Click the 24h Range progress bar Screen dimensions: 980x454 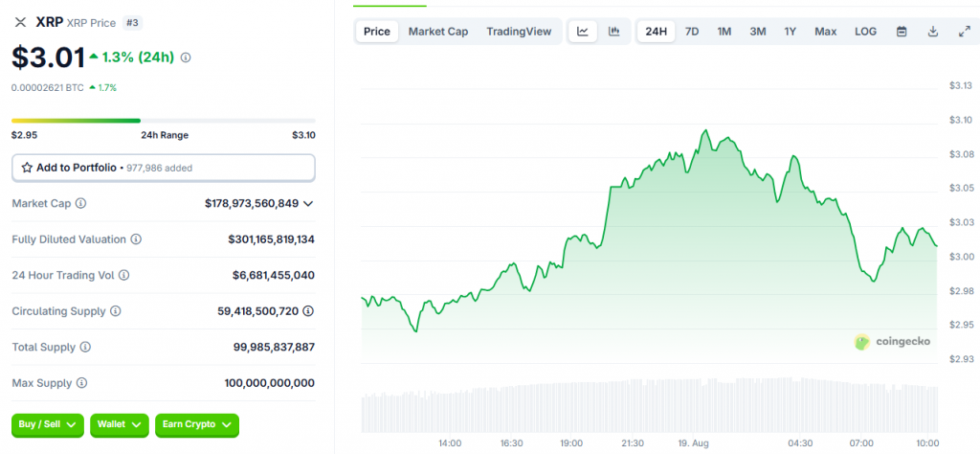point(164,120)
